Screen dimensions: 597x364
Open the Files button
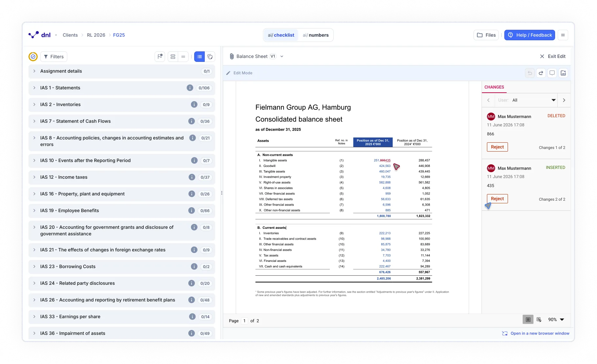[486, 35]
